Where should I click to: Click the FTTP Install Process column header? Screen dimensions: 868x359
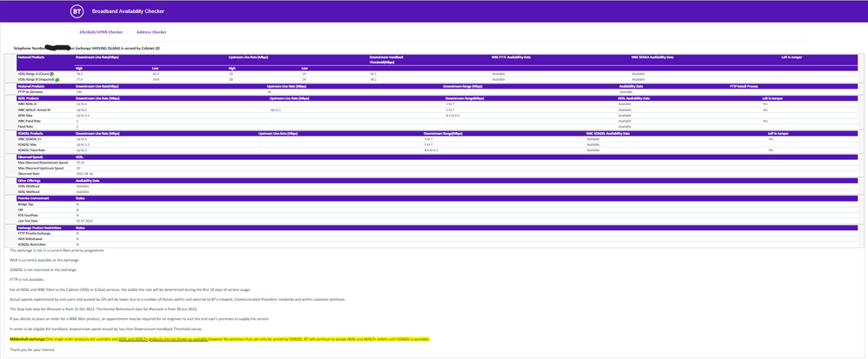745,86
